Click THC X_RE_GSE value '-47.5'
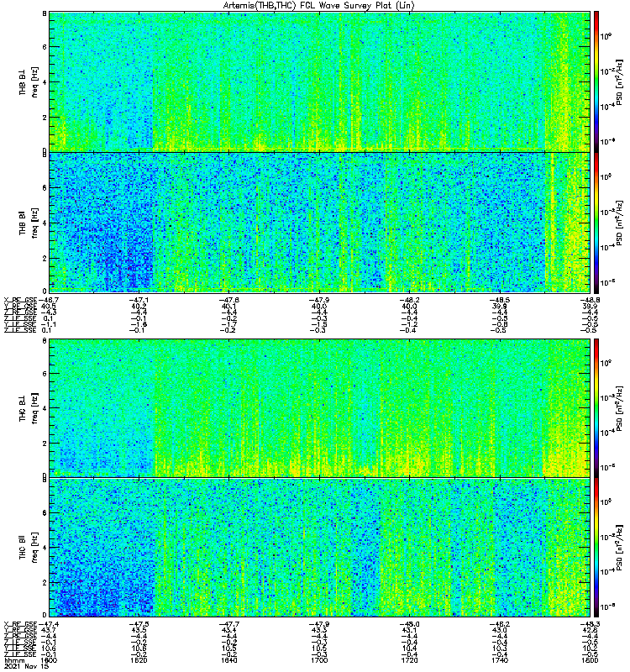630x672 pixels. click(x=139, y=624)
